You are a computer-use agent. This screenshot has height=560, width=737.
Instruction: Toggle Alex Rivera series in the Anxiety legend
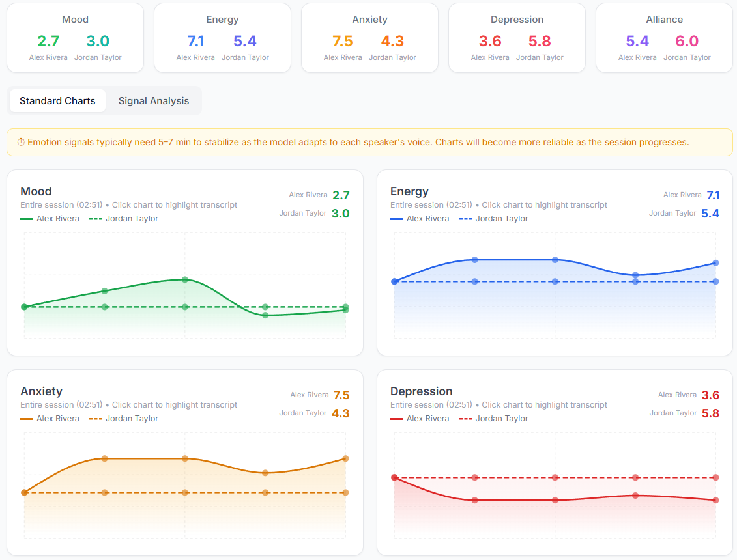pyautogui.click(x=50, y=418)
